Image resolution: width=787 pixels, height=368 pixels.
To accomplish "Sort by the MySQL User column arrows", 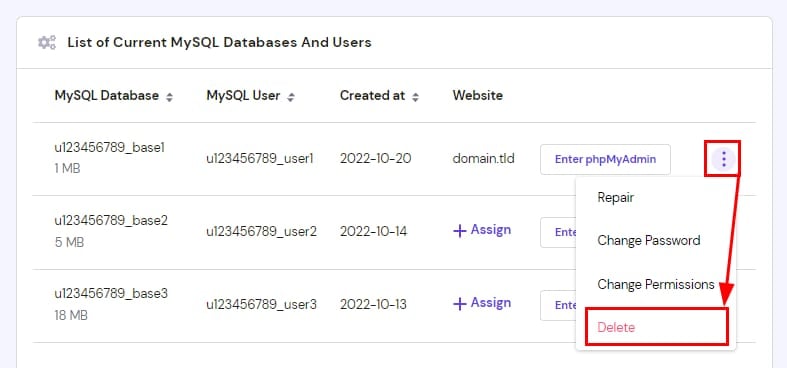I will 291,97.
